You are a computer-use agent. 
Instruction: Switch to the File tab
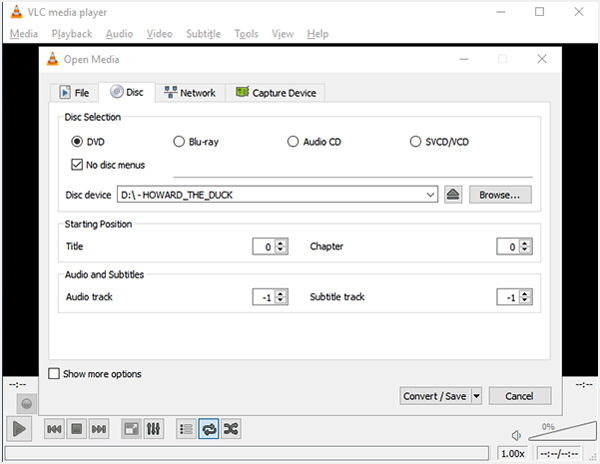tap(74, 93)
